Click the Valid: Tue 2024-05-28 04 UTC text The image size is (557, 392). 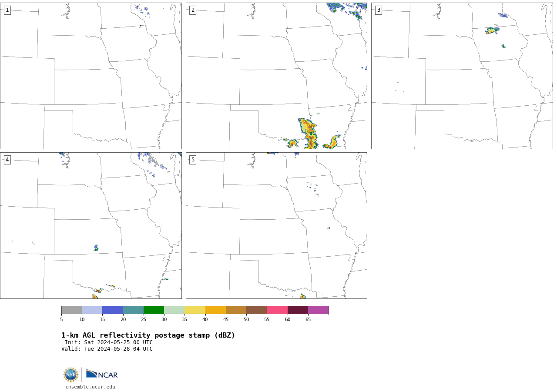point(107,349)
